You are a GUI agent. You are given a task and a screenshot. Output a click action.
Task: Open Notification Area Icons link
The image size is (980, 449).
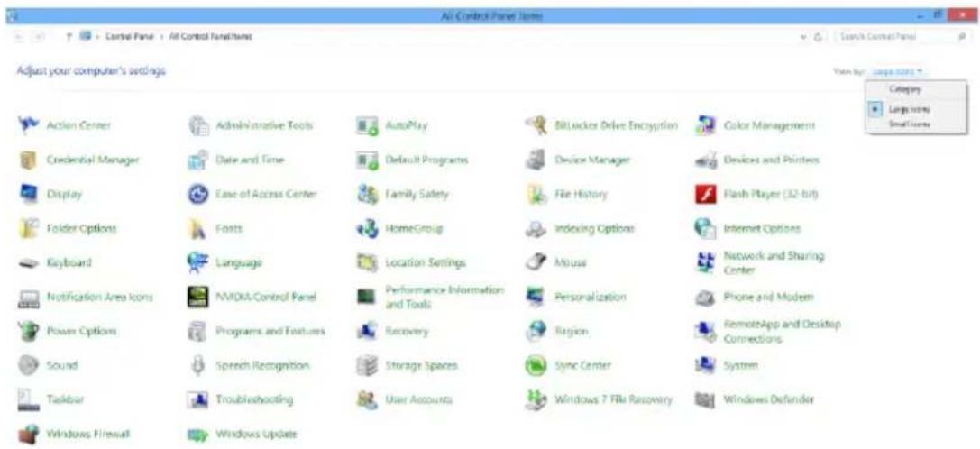coord(99,297)
